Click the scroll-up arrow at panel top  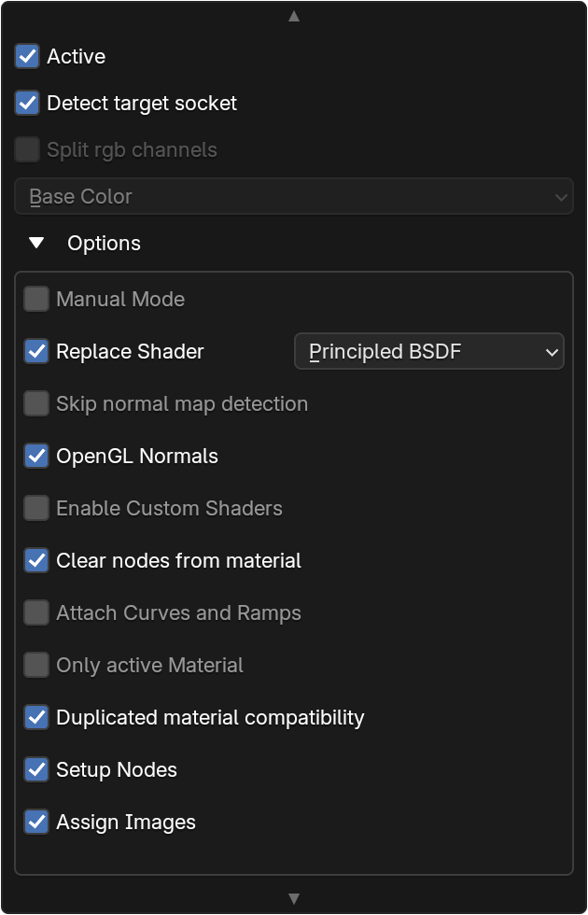(x=294, y=17)
